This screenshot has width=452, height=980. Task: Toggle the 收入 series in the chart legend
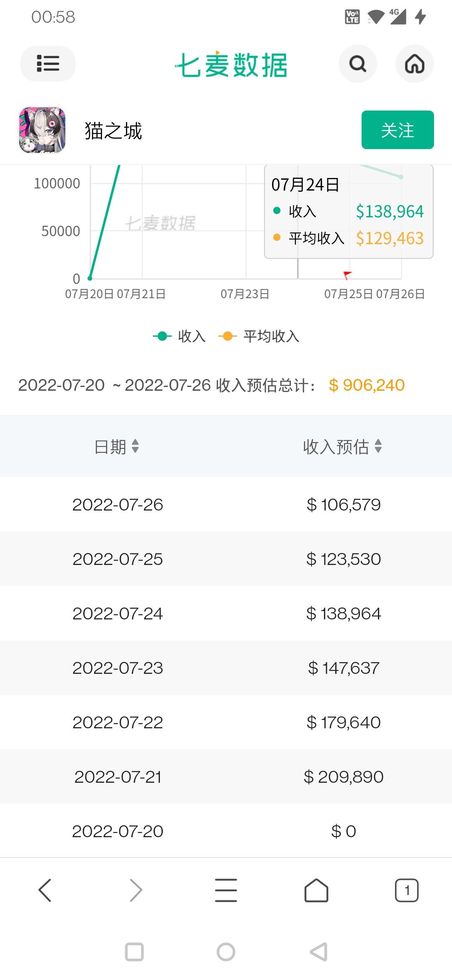click(x=179, y=336)
